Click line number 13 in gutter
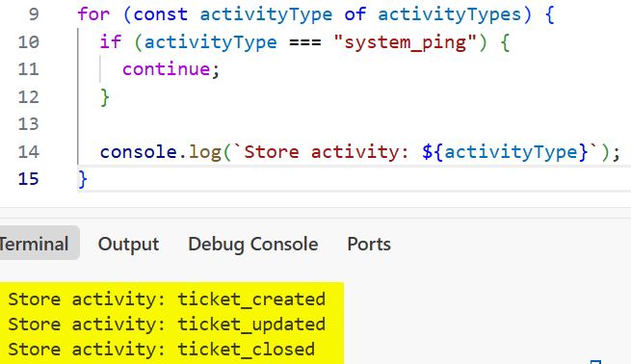Viewport: 631px width, 364px height. [x=28, y=124]
